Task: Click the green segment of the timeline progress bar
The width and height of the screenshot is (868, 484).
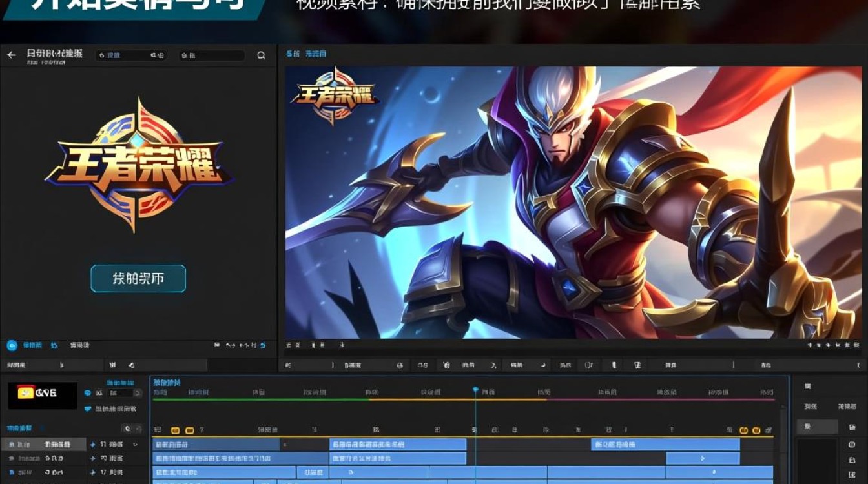Action: (x=261, y=399)
